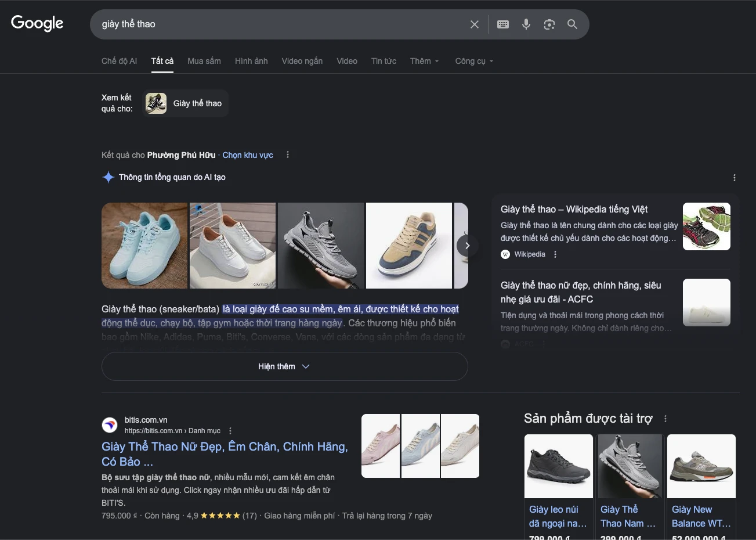Click the AI overview sparkle icon
Screen dimensions: 756x540
click(x=108, y=177)
